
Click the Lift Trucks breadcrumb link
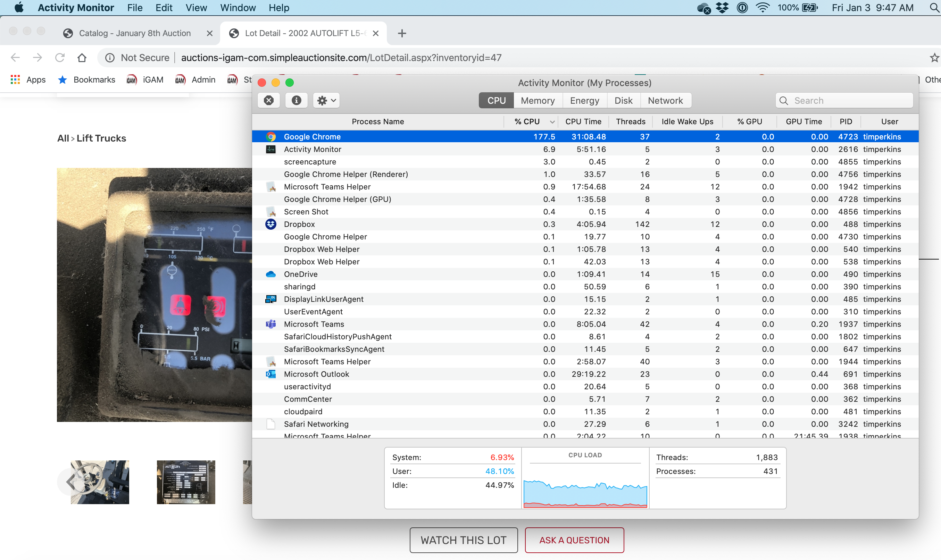click(101, 138)
